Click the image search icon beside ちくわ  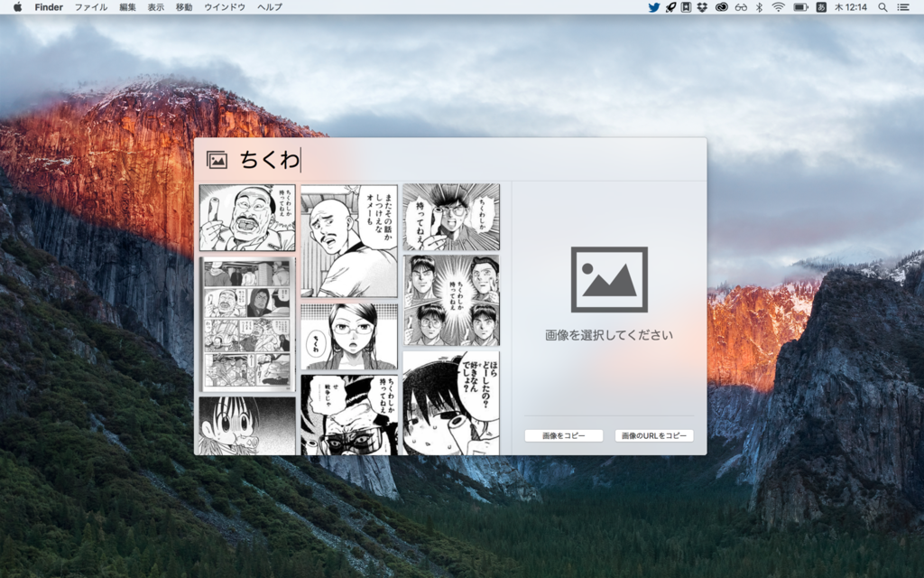click(217, 160)
